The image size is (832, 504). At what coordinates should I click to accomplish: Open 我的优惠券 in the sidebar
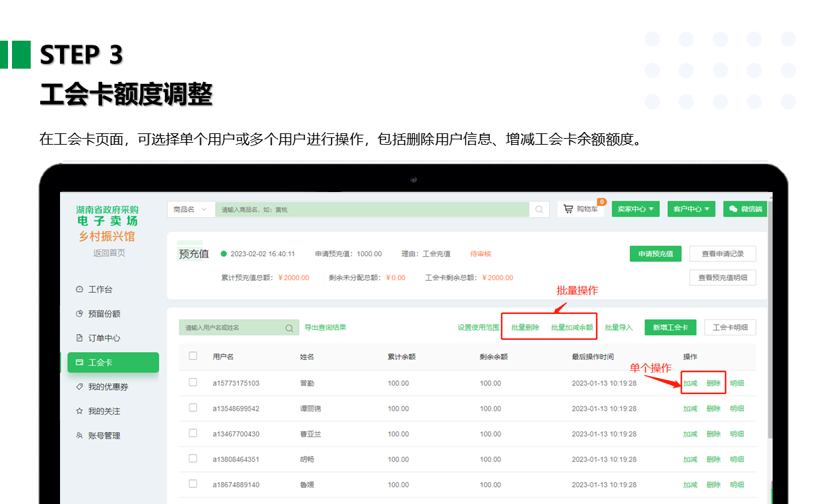click(108, 387)
